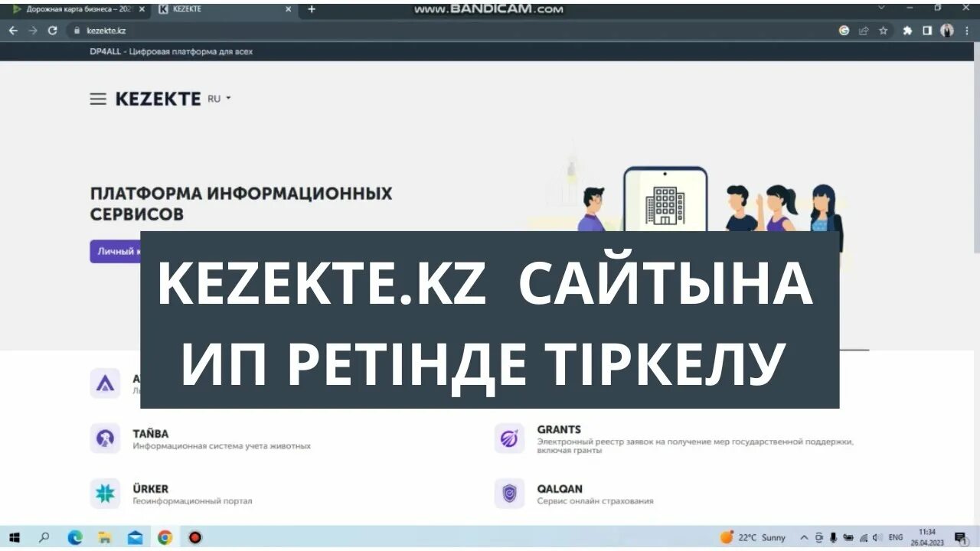
Task: Click the site lock icon in address bar
Action: point(77,31)
